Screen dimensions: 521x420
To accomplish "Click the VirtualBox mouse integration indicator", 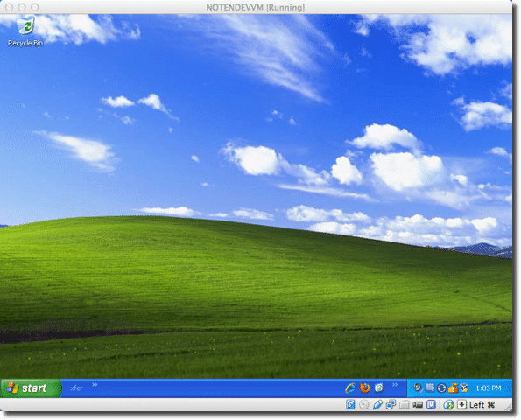I will point(448,405).
